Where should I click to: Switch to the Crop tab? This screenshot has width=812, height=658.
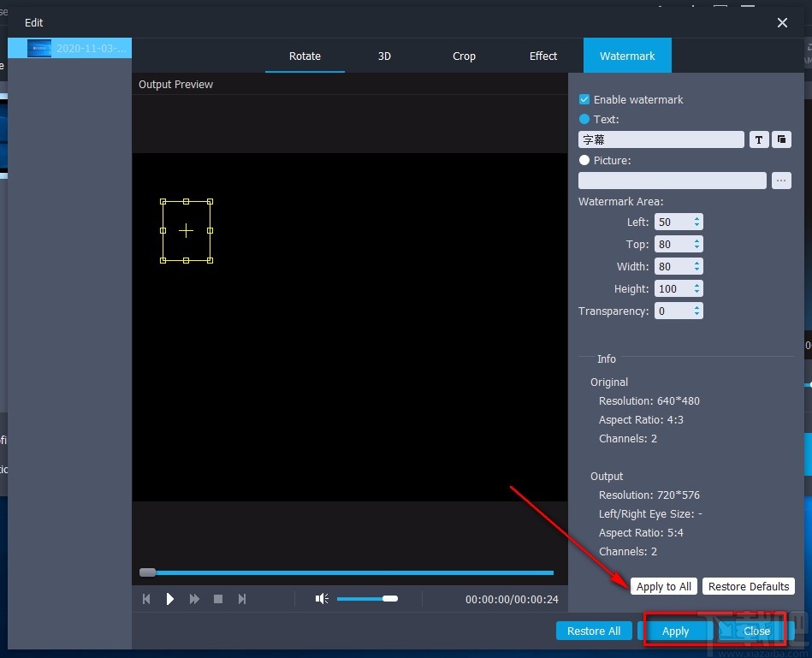[463, 56]
